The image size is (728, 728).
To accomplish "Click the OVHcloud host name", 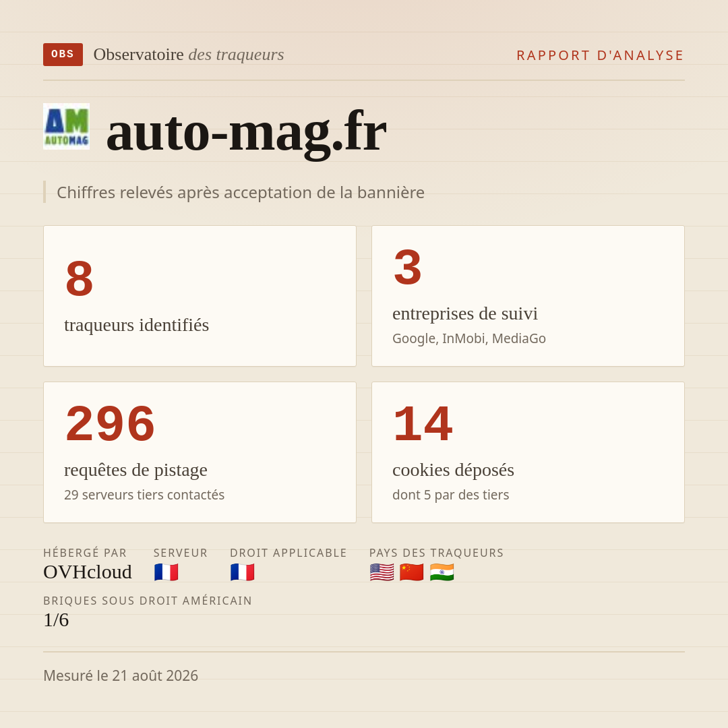I will click(87, 572).
